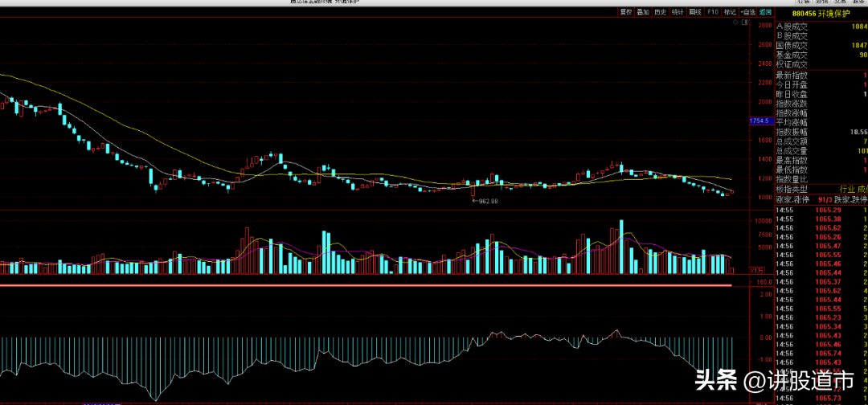The height and width of the screenshot is (405, 868).
Task: Click the small diamond icon above price axis
Action: [735, 22]
